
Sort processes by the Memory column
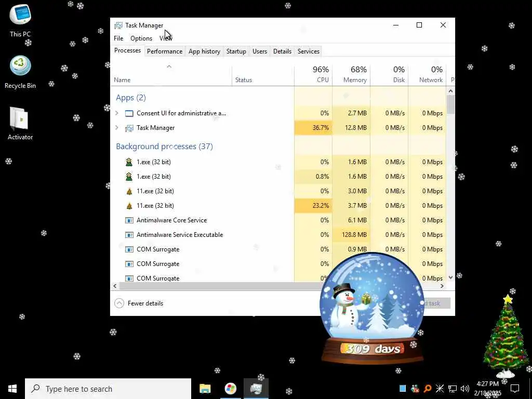[x=351, y=75]
